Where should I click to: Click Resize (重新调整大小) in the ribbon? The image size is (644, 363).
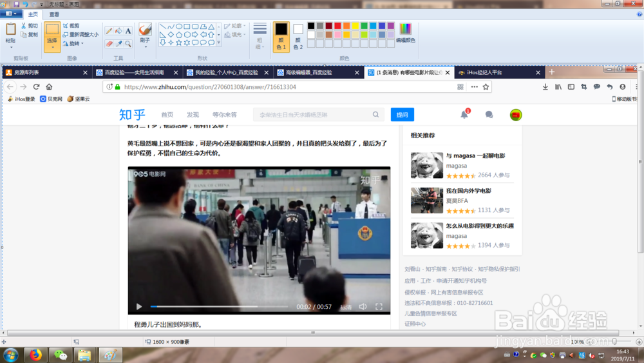point(81,35)
